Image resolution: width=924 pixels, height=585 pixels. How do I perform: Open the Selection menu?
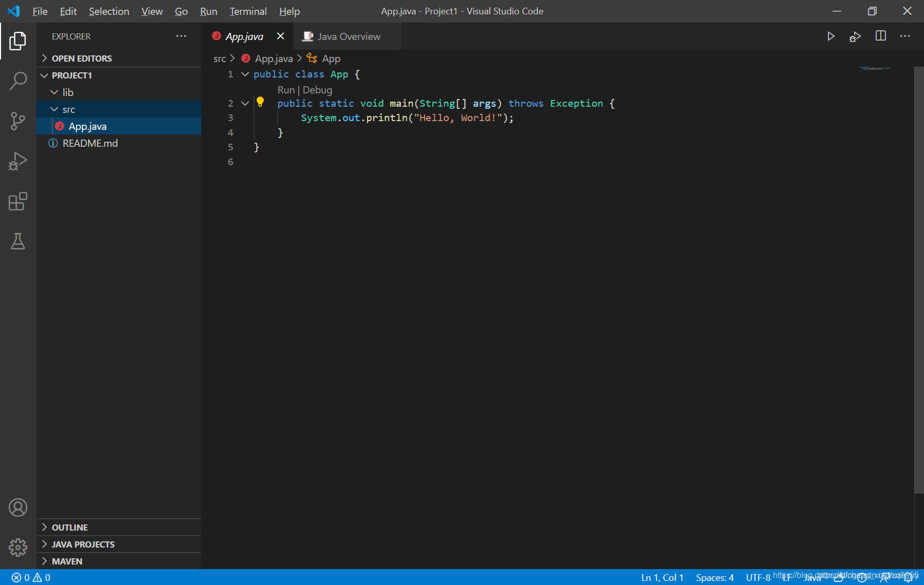109,11
